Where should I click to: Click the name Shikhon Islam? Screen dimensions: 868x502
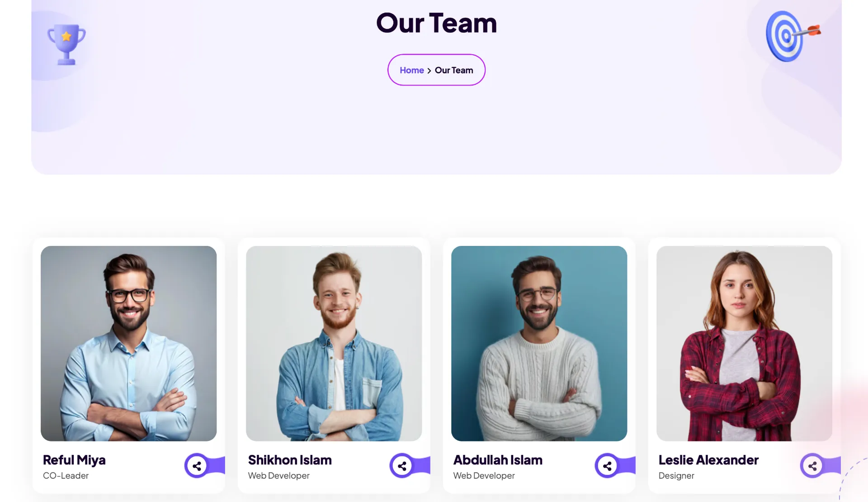pos(290,460)
